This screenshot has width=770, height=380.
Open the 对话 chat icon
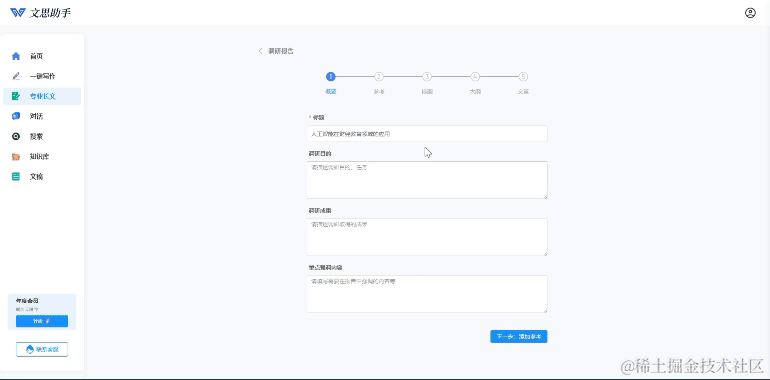(16, 116)
